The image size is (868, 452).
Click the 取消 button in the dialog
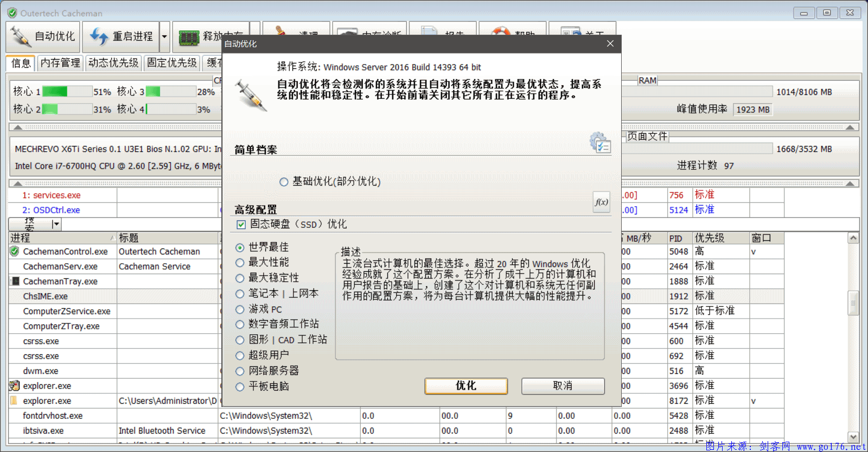tap(563, 386)
